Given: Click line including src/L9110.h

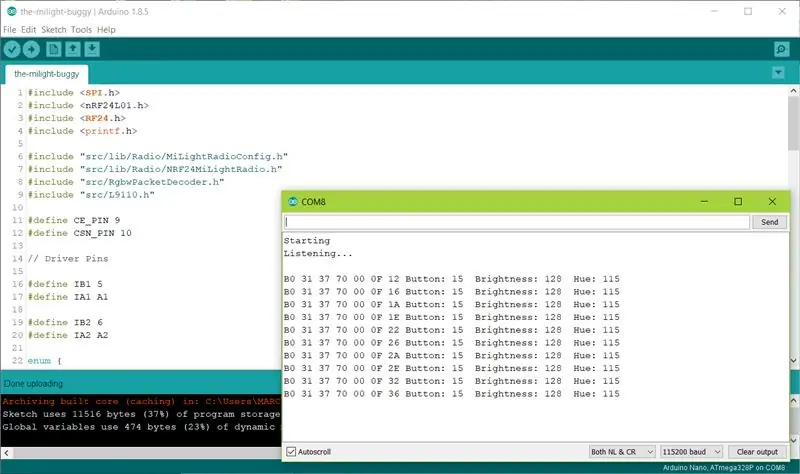Looking at the screenshot, I should (91, 194).
